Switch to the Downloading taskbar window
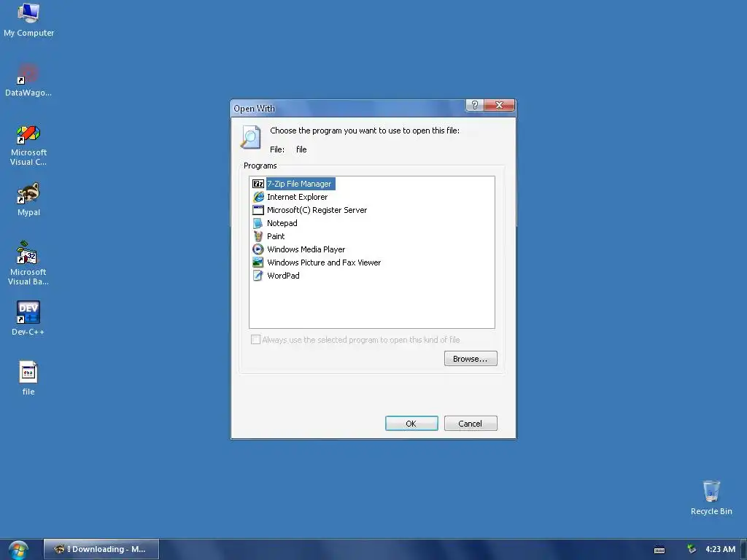This screenshot has height=560, width=747. pyautogui.click(x=101, y=549)
